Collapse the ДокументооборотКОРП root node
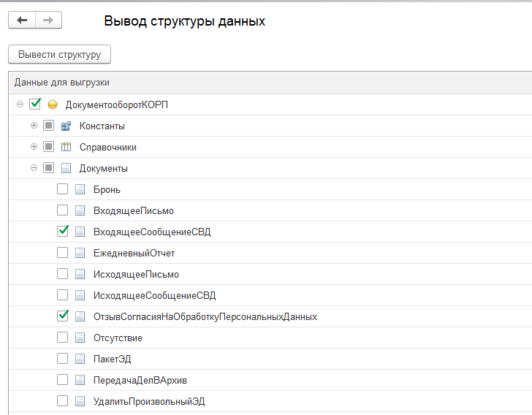 pyautogui.click(x=20, y=104)
